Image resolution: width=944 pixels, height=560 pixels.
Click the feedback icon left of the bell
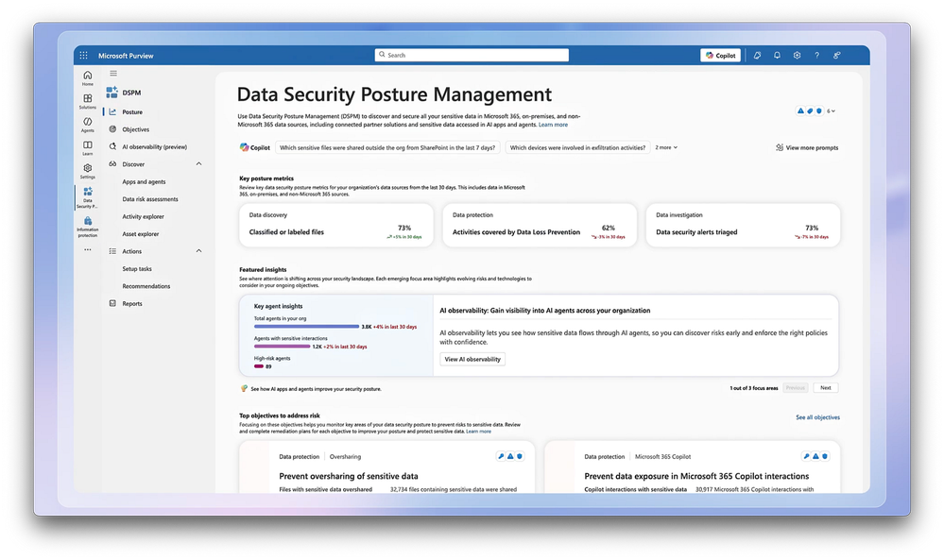[757, 56]
